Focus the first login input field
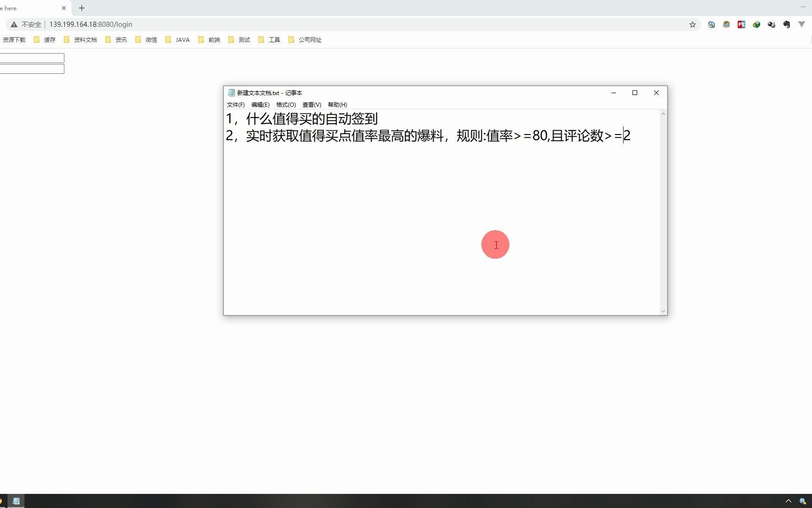The height and width of the screenshot is (508, 812). tap(32, 58)
